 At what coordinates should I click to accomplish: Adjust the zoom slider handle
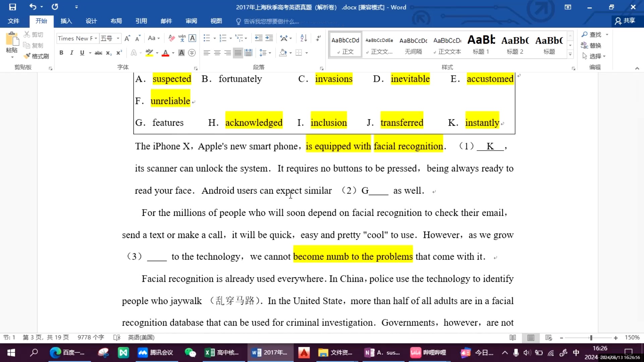pos(591,338)
